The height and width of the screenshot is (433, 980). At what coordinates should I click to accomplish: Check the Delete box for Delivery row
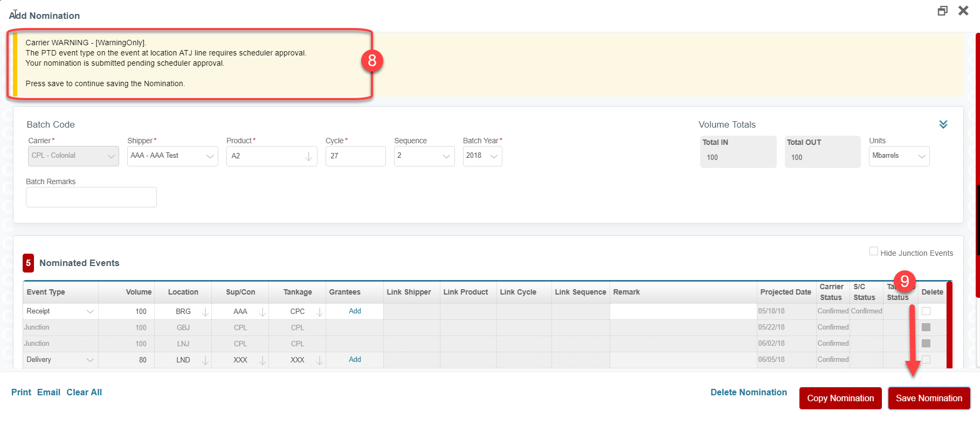926,359
